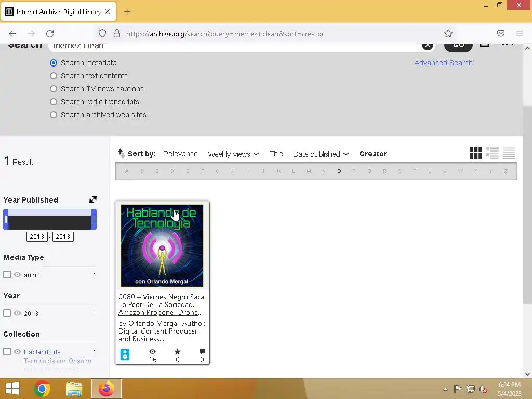This screenshot has width=532, height=399.
Task: Edit the start year 2013 field
Action: click(37, 236)
